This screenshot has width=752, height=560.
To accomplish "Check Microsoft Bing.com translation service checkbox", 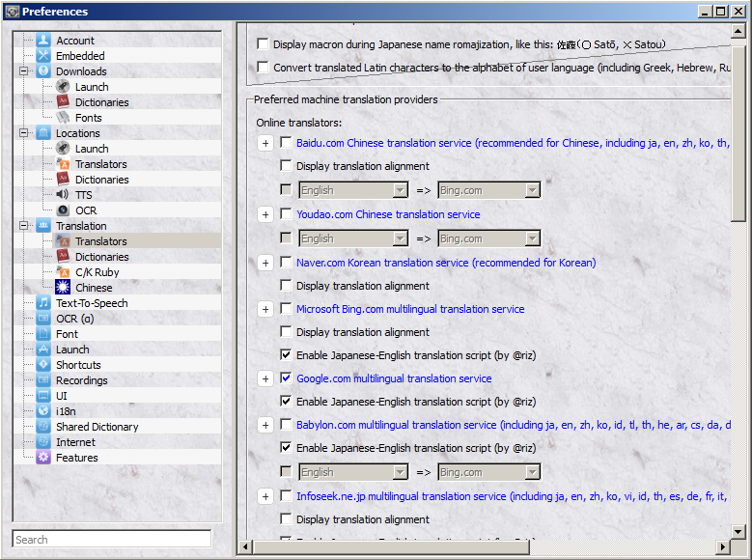I will (x=286, y=309).
